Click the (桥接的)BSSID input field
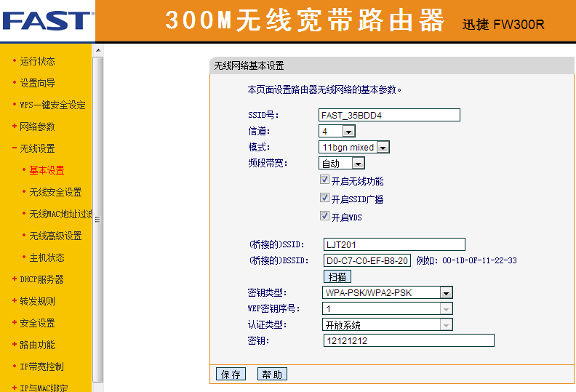 pos(367,260)
